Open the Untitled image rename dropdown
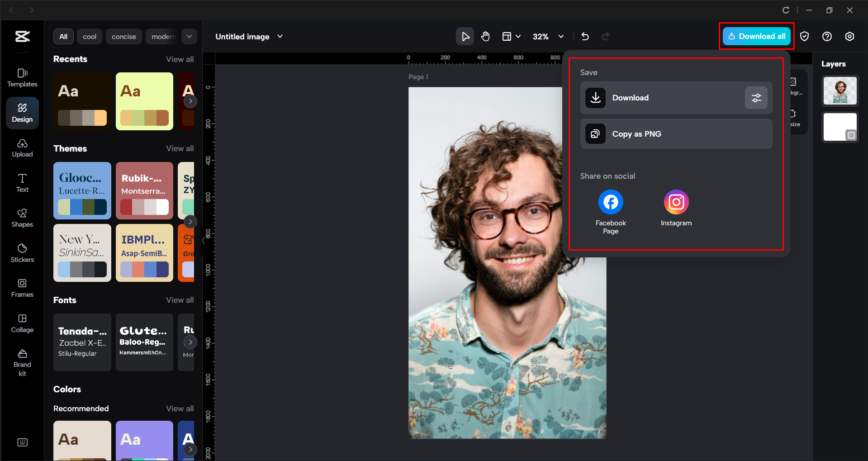 point(280,37)
